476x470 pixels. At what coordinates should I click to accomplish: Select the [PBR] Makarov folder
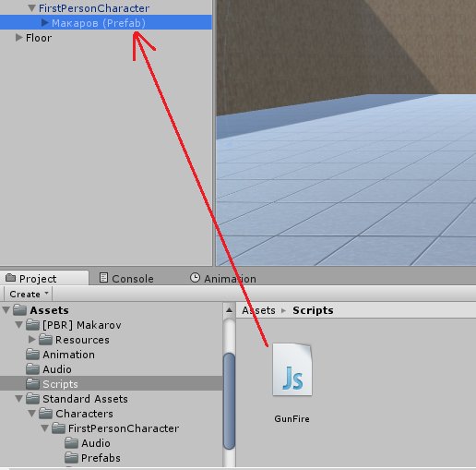click(x=82, y=325)
